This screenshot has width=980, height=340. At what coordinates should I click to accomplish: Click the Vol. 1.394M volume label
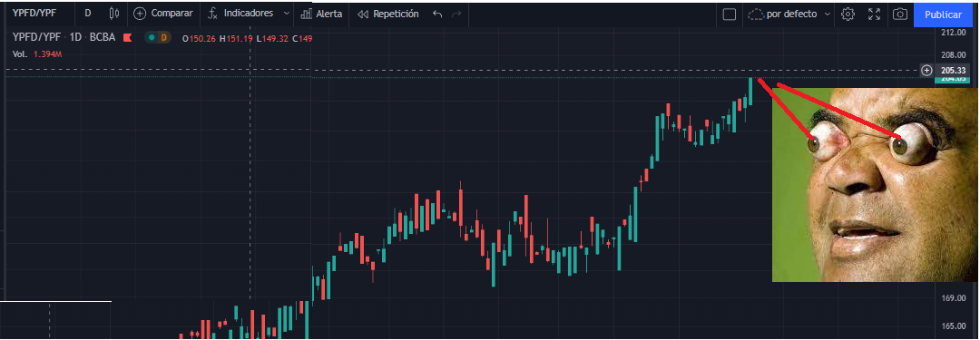click(x=37, y=54)
